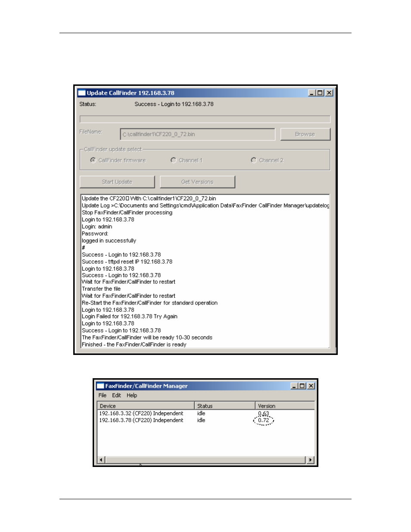This screenshot has width=411, height=532.
Task: Click the Start Update button
Action: [117, 182]
